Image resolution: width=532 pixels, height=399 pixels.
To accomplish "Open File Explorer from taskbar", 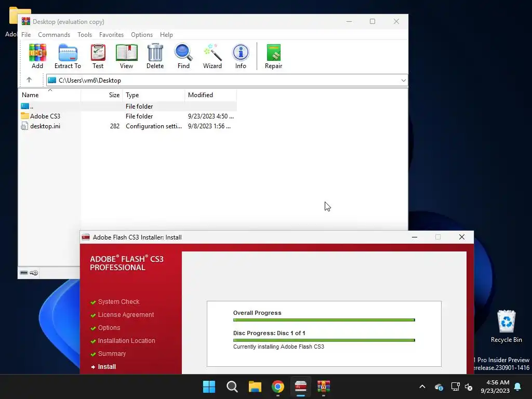I will point(255,387).
